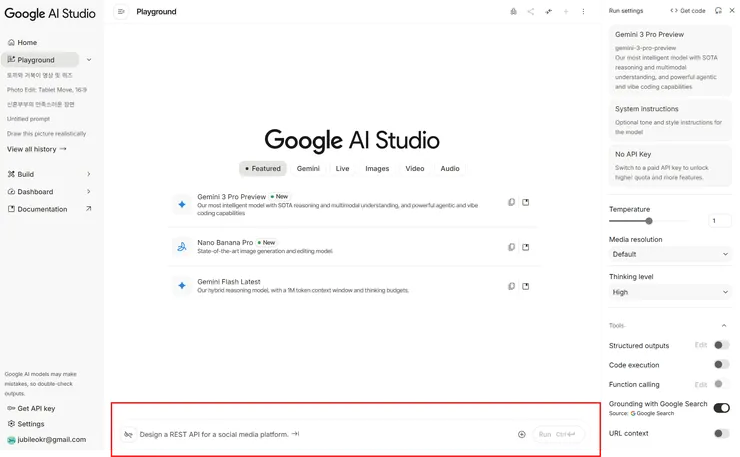
Task: Open Playground in the sidebar
Action: tap(40, 59)
